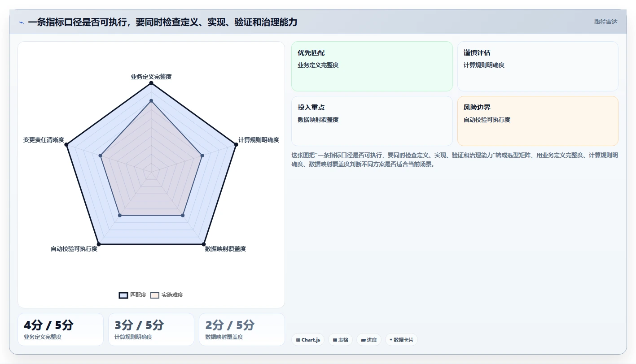Image resolution: width=636 pixels, height=364 pixels.
Task: Click the 自动校验可执行度 radar axis label
Action: pyautogui.click(x=74, y=249)
